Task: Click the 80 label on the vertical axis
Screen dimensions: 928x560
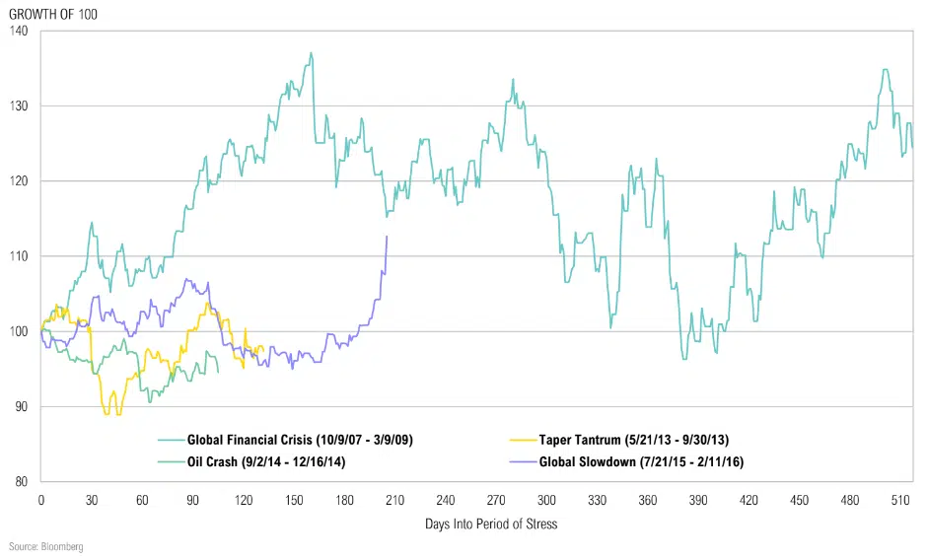Action: click(x=22, y=481)
